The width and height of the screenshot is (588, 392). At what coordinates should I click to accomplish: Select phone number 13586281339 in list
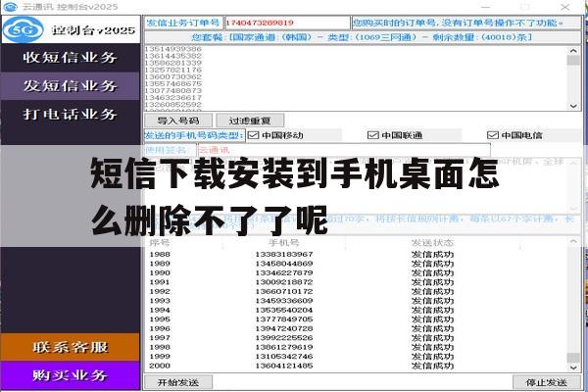[x=172, y=63]
